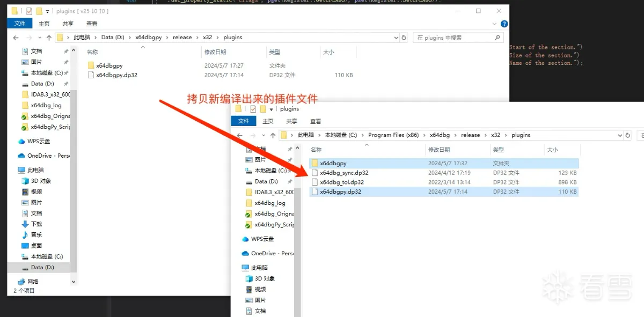Image resolution: width=644 pixels, height=317 pixels.
Task: Go back using arrow in back D: window
Action: click(16, 38)
